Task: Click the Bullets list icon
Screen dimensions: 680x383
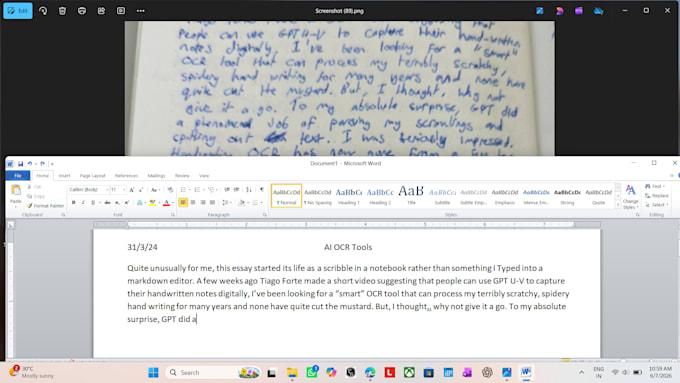Action: 183,190
